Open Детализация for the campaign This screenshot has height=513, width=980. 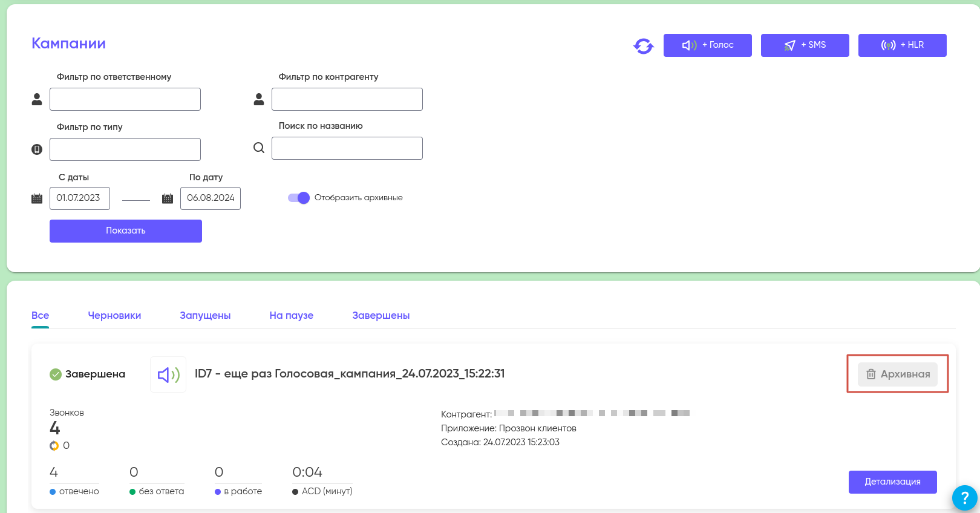click(892, 482)
